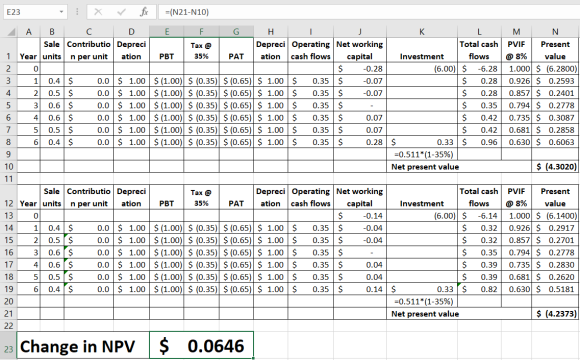
Task: Select row 2 header
Action: pyautogui.click(x=9, y=69)
